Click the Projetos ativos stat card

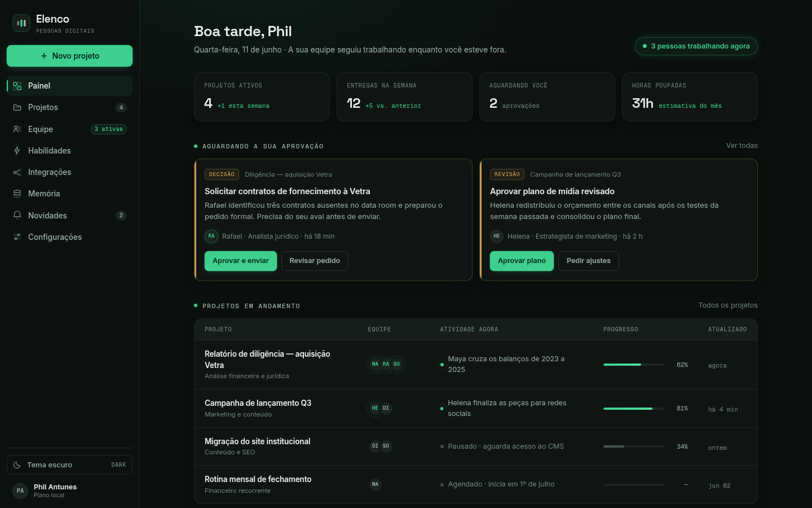[262, 97]
